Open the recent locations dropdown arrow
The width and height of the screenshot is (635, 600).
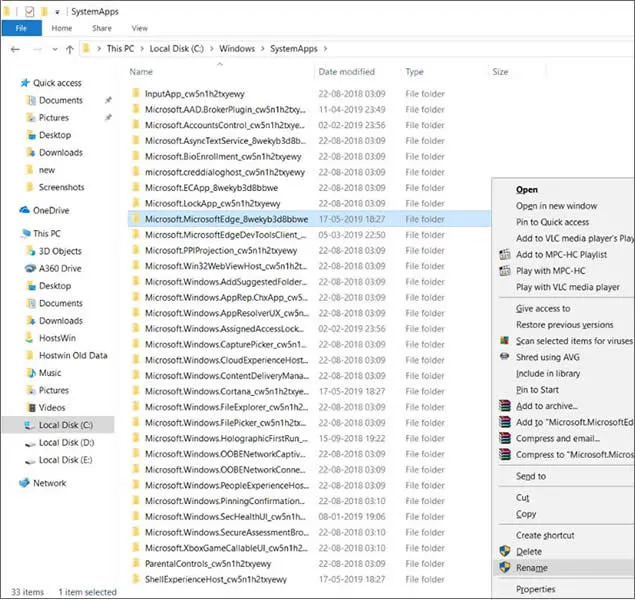coord(55,49)
